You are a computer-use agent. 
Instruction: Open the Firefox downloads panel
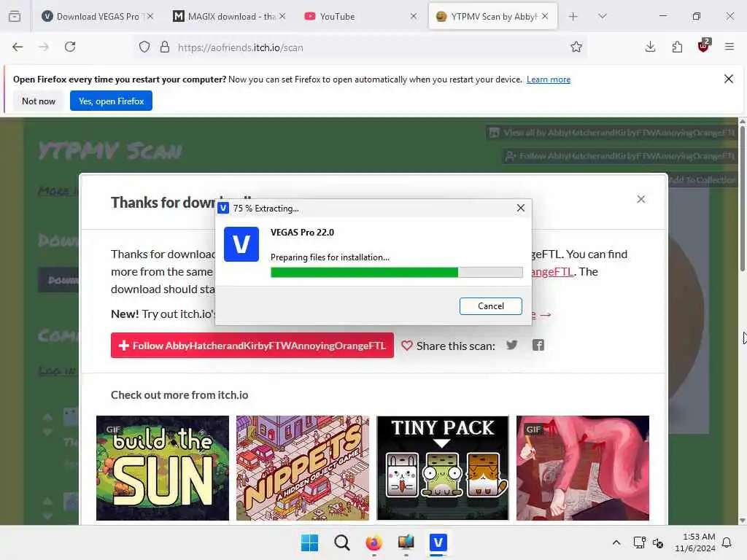click(x=650, y=47)
